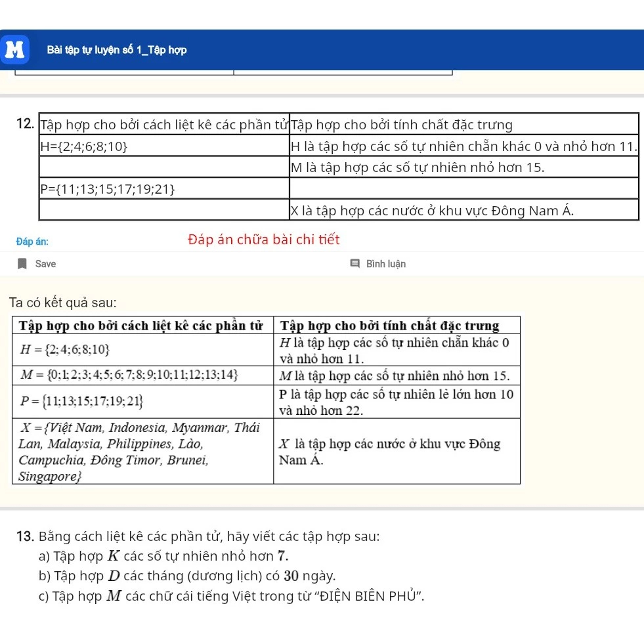Click part b) about Tập hợp D months

pyautogui.click(x=187, y=576)
